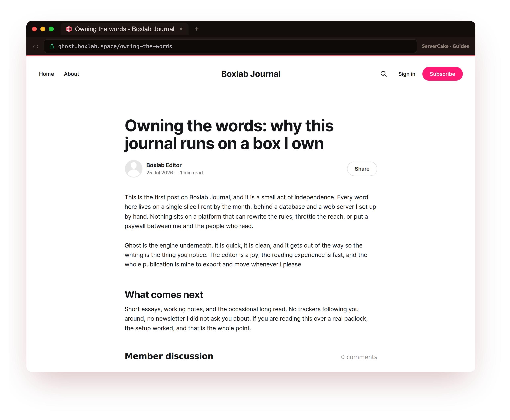Click the padlock icon in address bar

pyautogui.click(x=52, y=46)
